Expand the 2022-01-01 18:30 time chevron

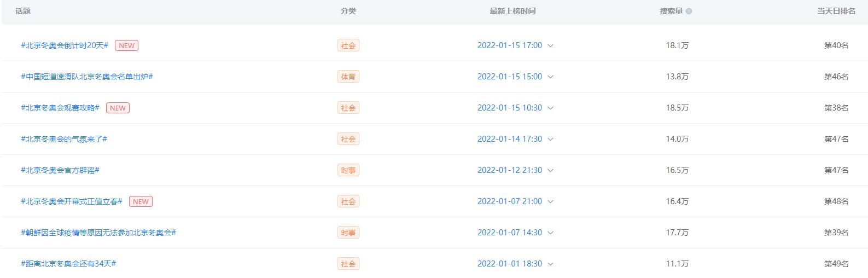pos(550,264)
